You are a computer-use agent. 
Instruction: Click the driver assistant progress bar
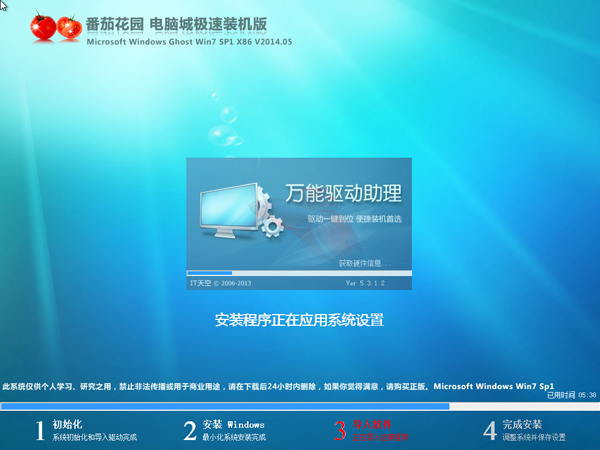tap(299, 273)
